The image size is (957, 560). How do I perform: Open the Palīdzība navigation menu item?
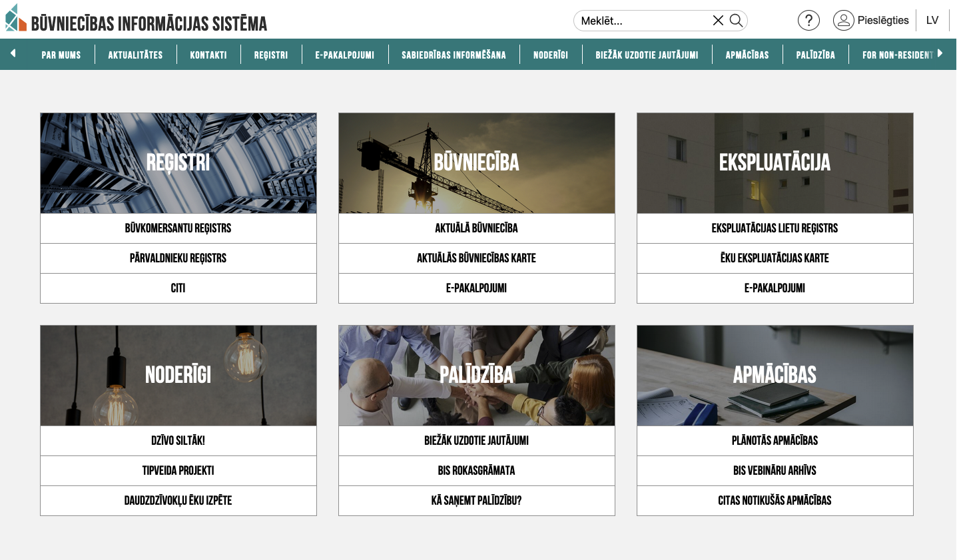point(816,55)
